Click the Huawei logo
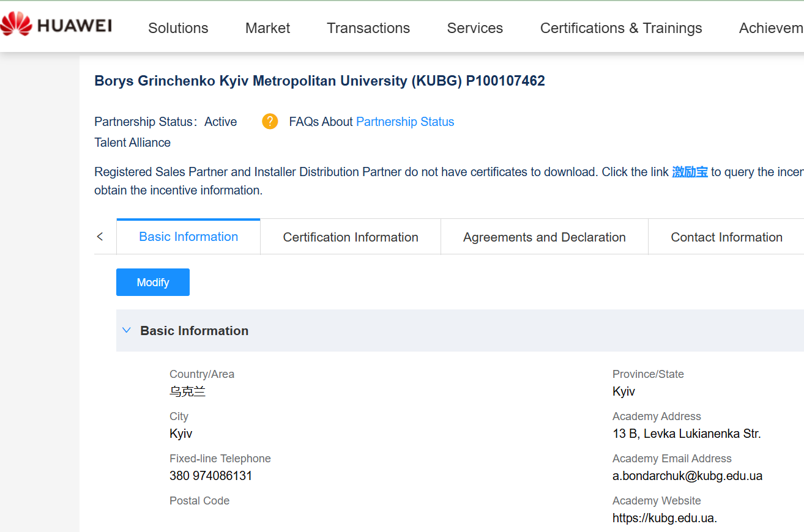 pos(56,26)
